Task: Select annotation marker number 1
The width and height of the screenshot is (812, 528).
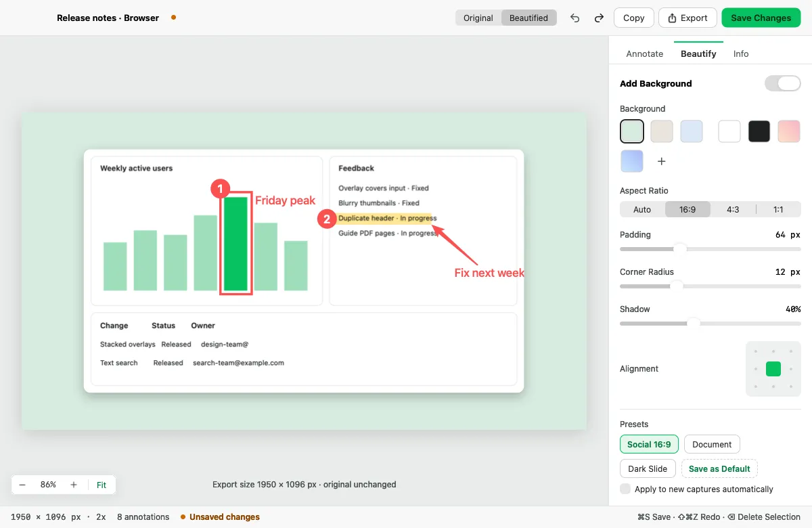Action: click(x=221, y=189)
